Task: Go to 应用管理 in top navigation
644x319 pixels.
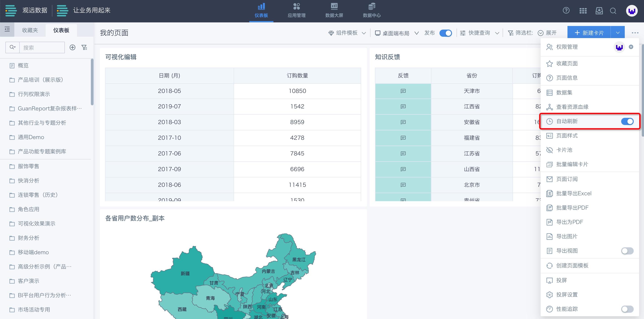Action: click(x=296, y=11)
